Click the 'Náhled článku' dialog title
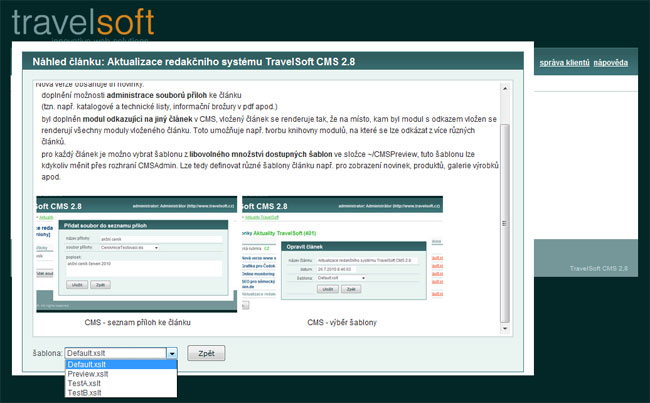This screenshot has width=650, height=403. pos(194,62)
